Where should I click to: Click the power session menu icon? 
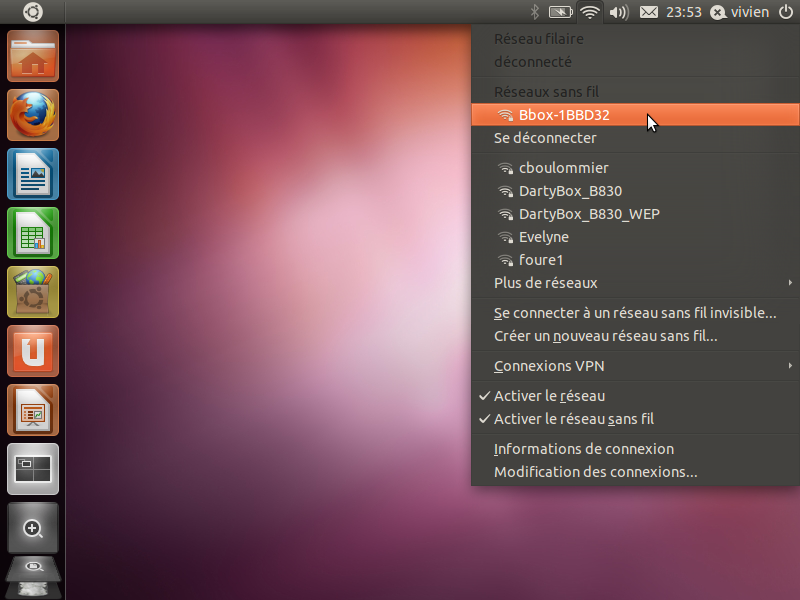coord(786,12)
